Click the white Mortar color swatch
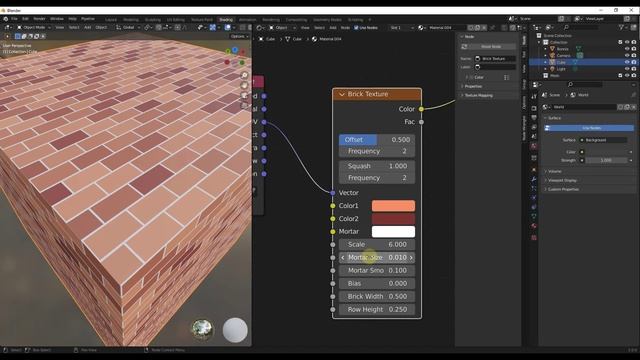Screen dimensions: 640x360 click(393, 231)
